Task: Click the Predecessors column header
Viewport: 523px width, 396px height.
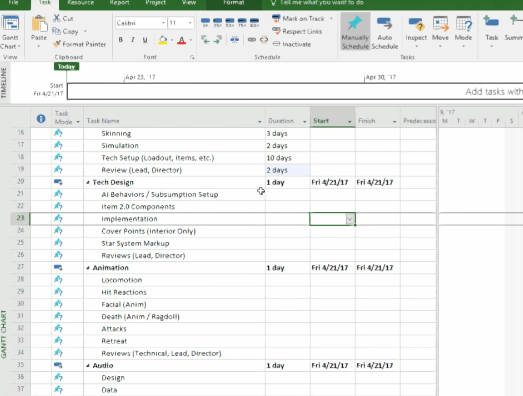Action: [419, 121]
